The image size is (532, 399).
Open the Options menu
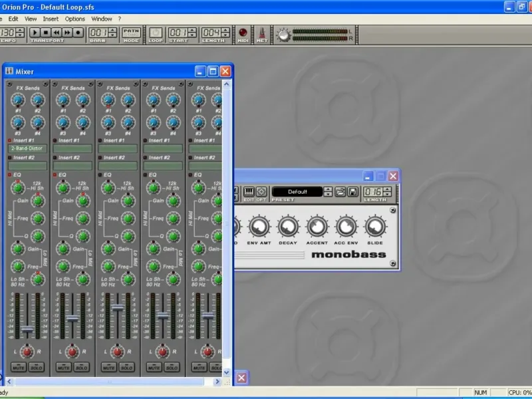75,19
